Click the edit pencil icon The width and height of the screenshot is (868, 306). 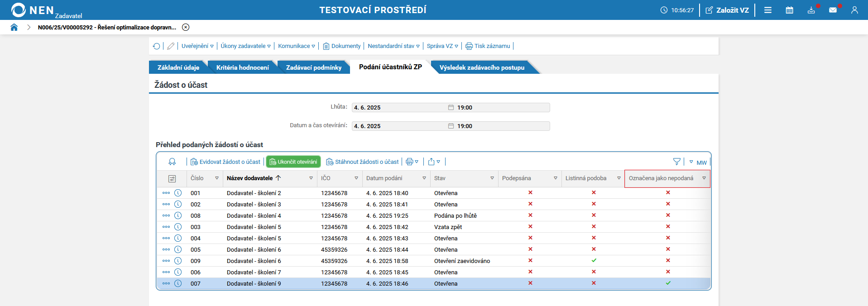click(x=171, y=46)
